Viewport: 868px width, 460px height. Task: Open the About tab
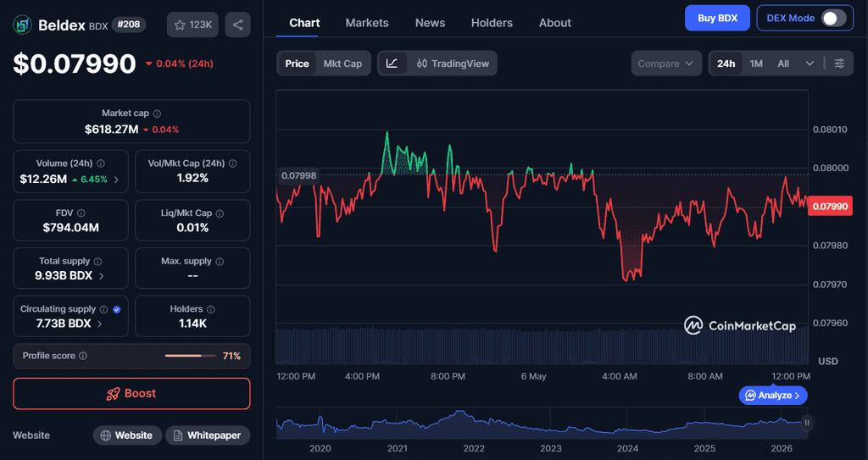pos(554,23)
